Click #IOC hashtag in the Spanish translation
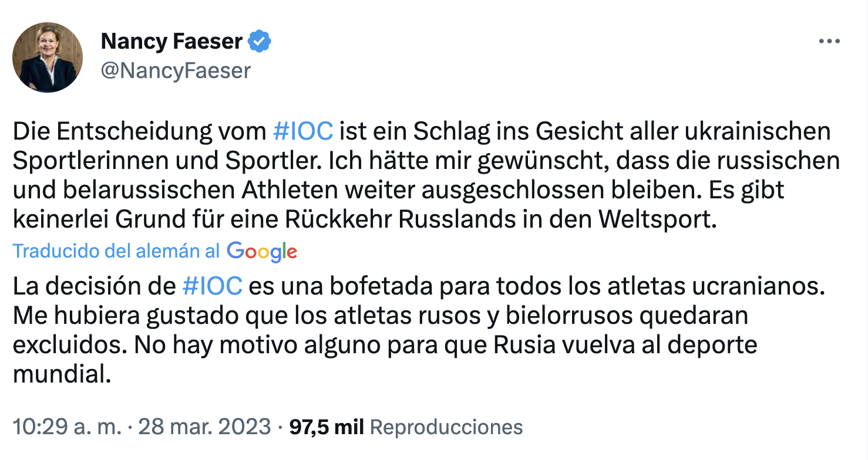 (x=212, y=286)
